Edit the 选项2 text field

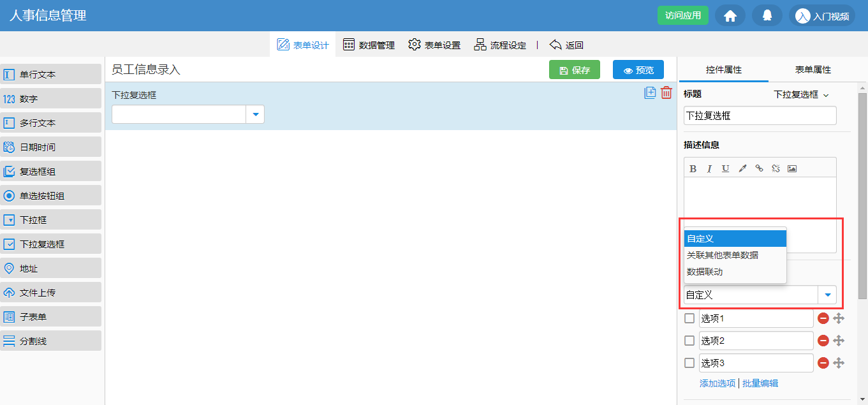tap(756, 341)
